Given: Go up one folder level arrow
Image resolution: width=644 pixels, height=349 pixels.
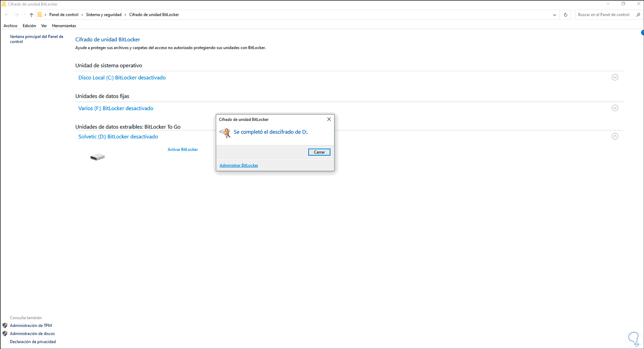Looking at the screenshot, I should (x=31, y=15).
